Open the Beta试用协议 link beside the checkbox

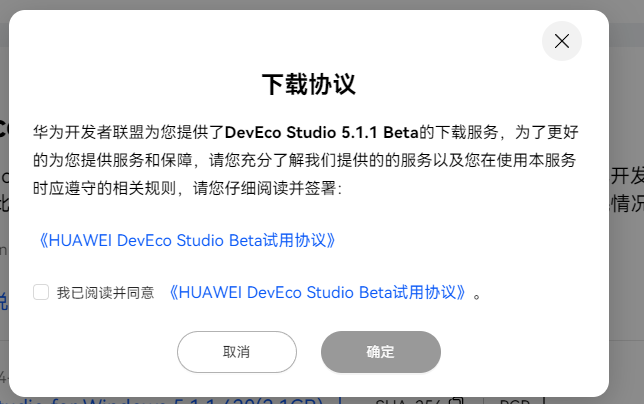(317, 293)
